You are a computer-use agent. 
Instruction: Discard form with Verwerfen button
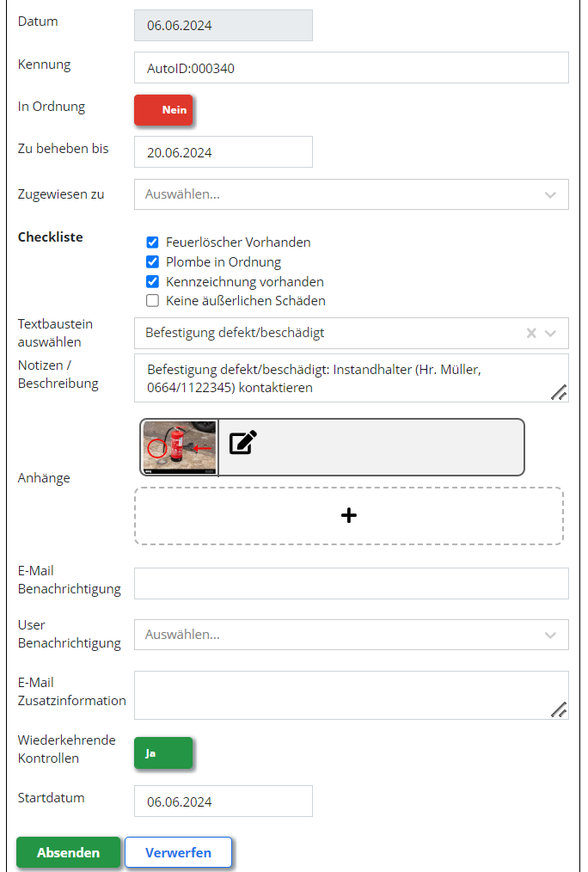(x=179, y=852)
